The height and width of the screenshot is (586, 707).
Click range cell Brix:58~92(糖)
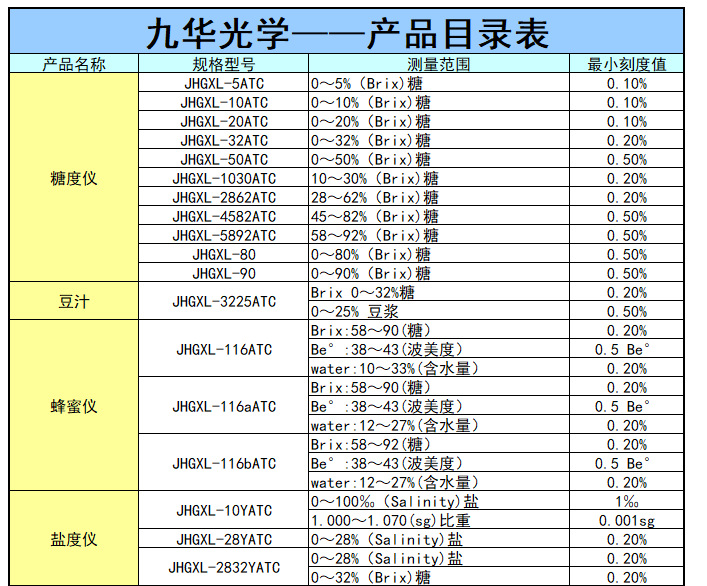[x=439, y=444]
